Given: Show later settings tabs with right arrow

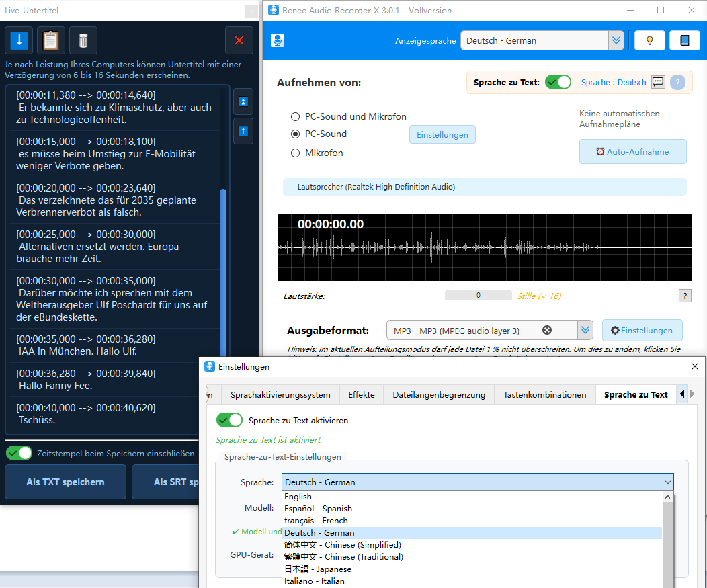Looking at the screenshot, I should tap(692, 394).
